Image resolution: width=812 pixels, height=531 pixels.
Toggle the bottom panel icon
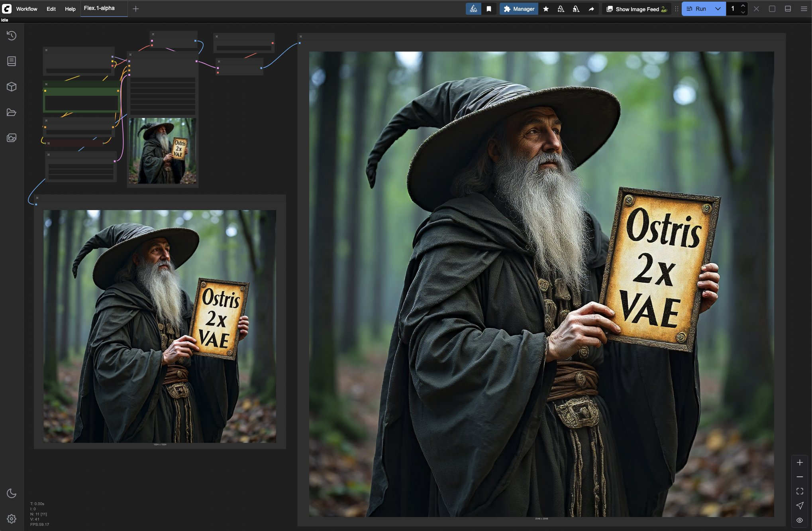pos(788,9)
